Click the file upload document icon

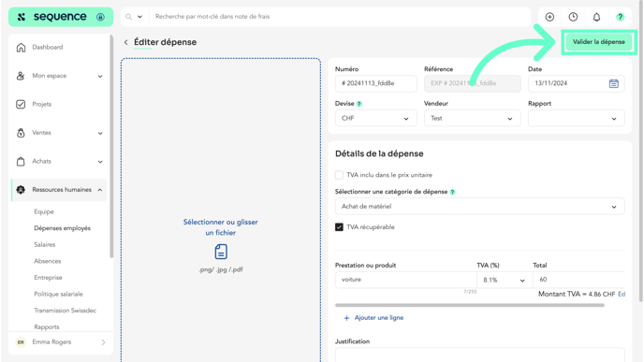221,252
